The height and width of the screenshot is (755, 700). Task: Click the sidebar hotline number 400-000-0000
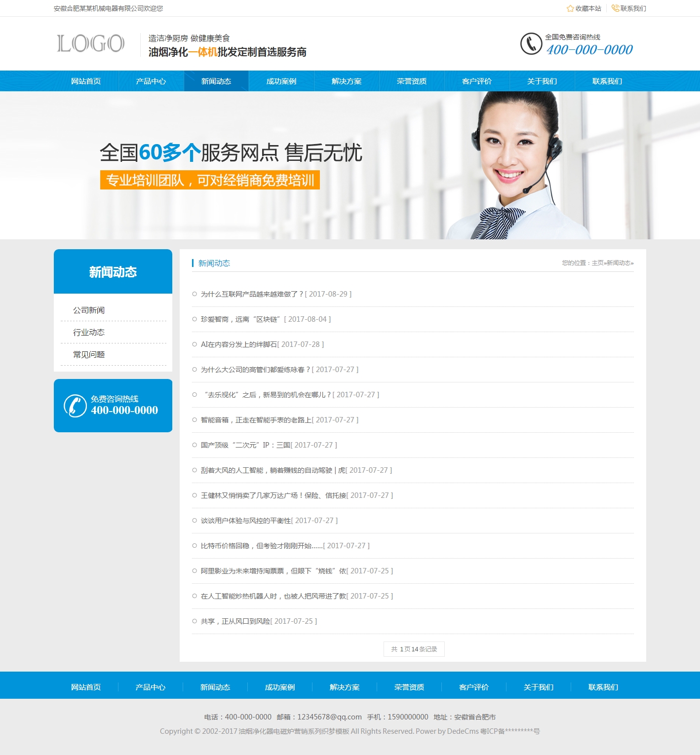pyautogui.click(x=124, y=410)
